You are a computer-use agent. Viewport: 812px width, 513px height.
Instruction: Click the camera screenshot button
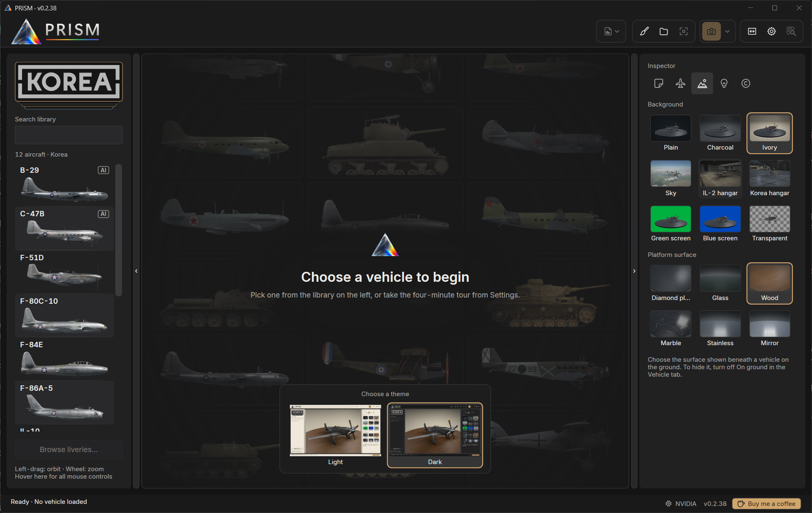coord(711,31)
